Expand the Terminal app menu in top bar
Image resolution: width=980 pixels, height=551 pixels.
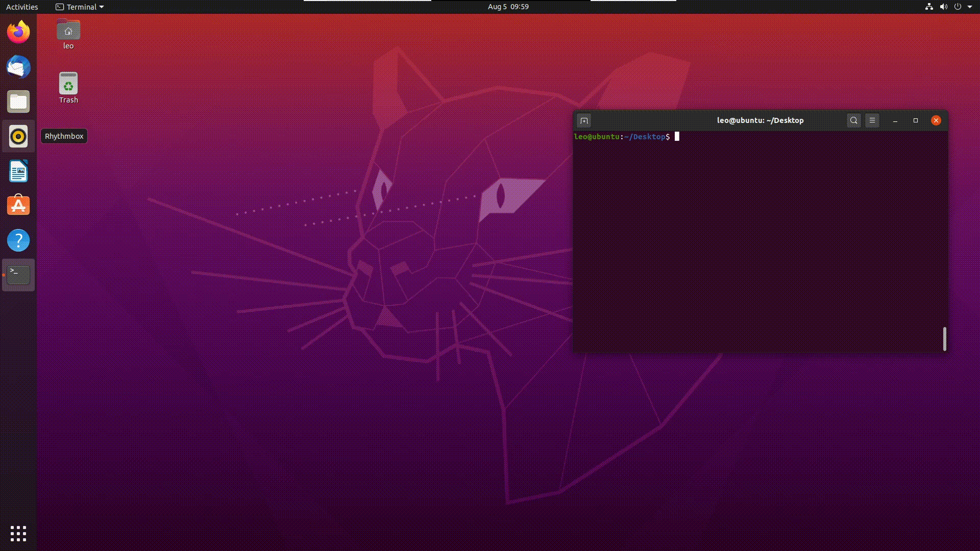pos(80,7)
